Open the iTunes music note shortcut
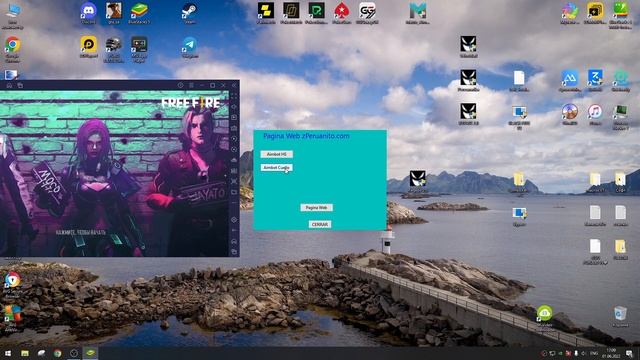 [595, 114]
